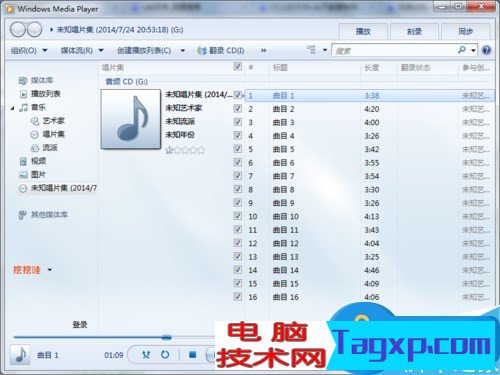The image size is (500, 375).
Task: Uncheck the checkbox for track 12
Action: pos(238,243)
